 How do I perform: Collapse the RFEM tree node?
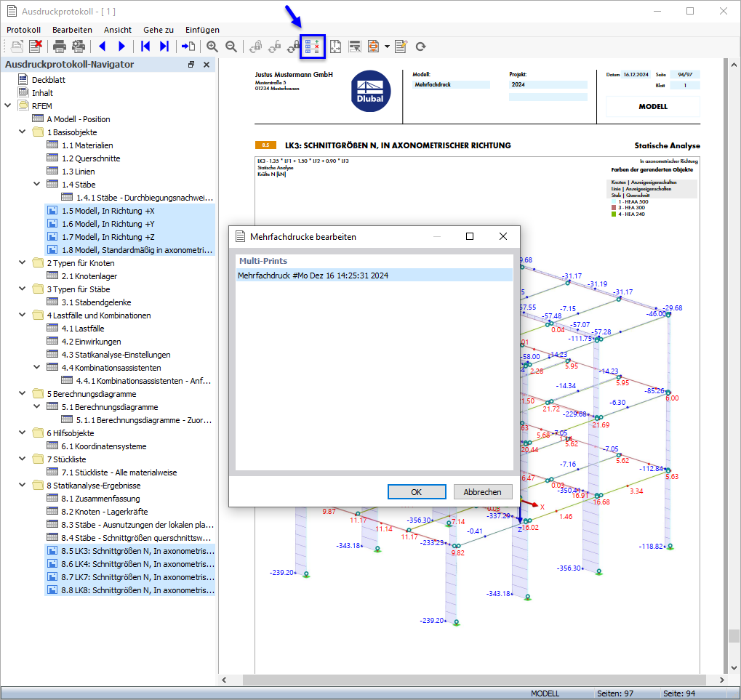coord(8,105)
